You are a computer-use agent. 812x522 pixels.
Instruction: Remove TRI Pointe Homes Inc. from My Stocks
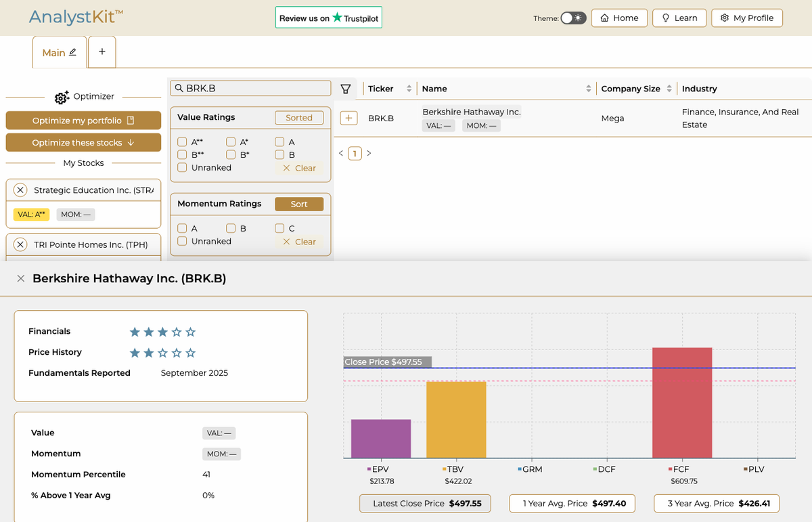click(x=20, y=244)
